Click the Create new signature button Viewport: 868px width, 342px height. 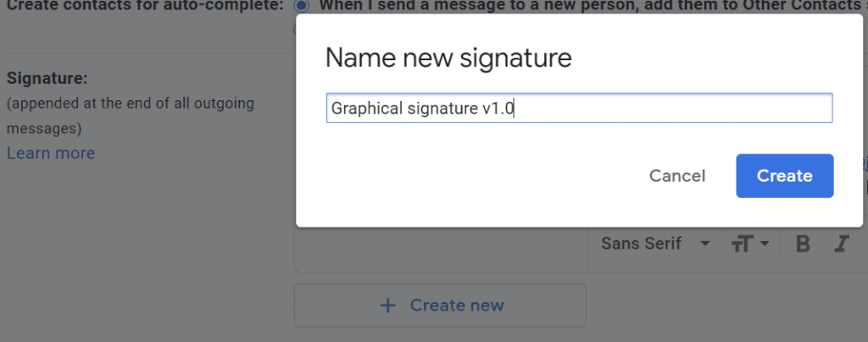pos(440,306)
